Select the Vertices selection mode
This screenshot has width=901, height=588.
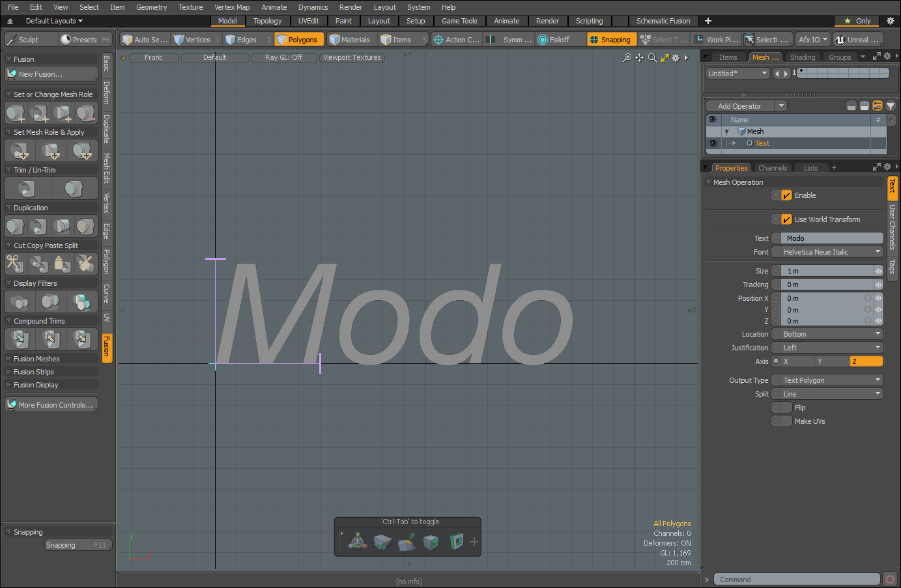tap(192, 40)
